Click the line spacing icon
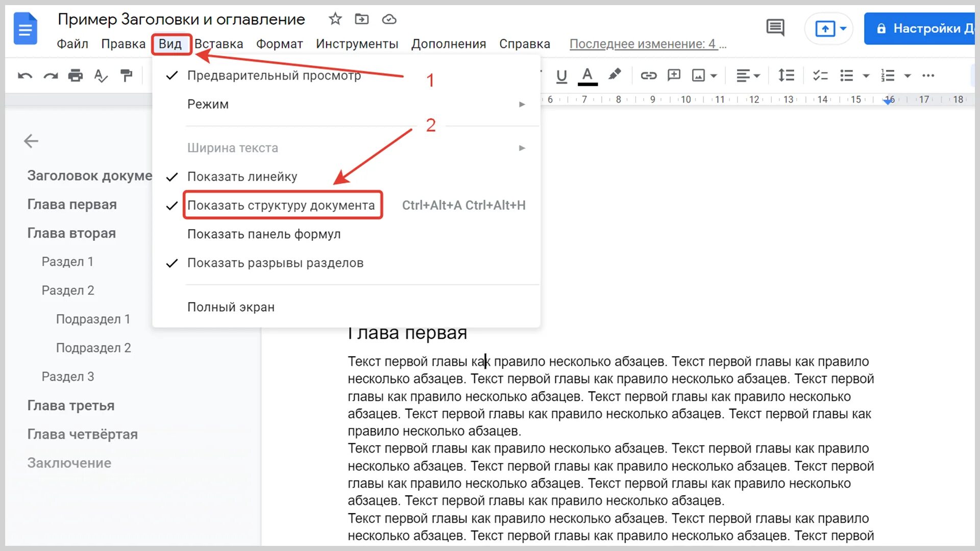This screenshot has width=980, height=551. tap(786, 76)
